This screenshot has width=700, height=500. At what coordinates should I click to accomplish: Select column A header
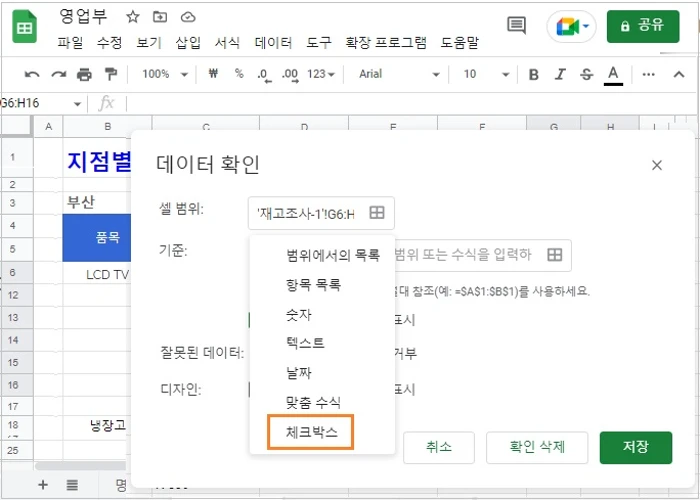pos(48,126)
